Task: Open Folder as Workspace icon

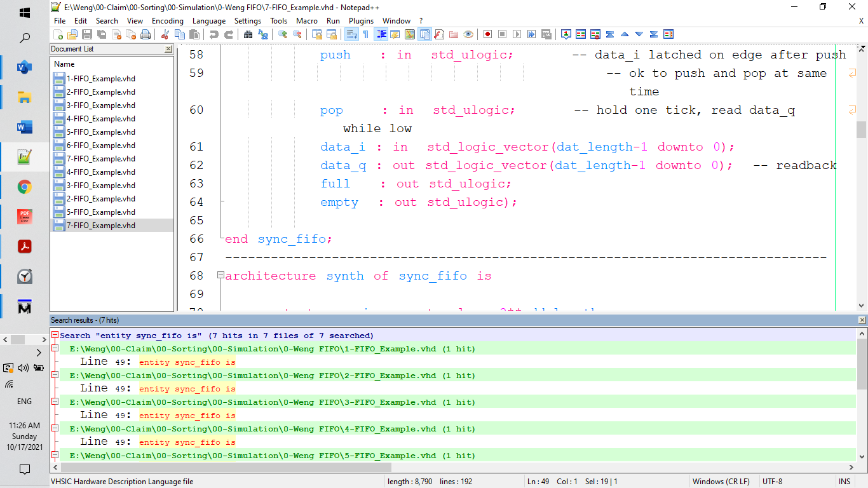Action: pyautogui.click(x=454, y=34)
